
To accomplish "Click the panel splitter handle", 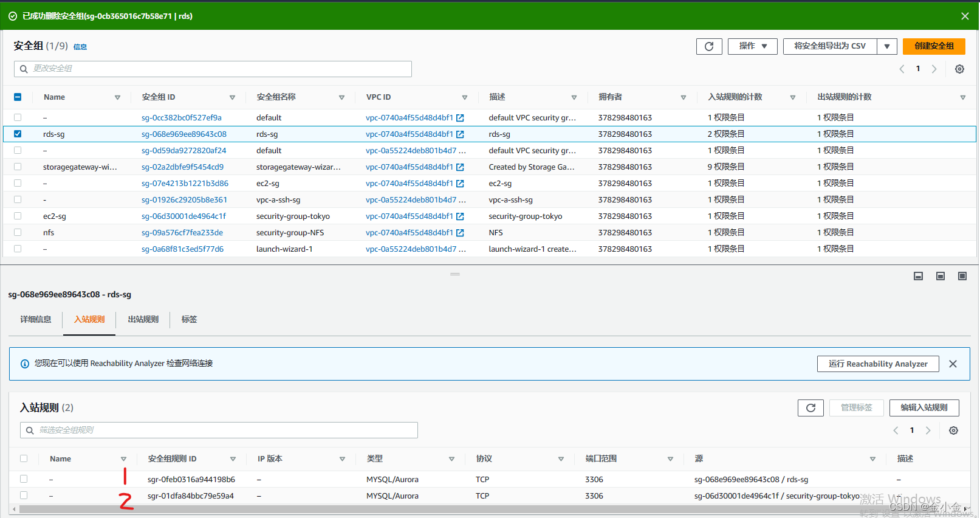I will (x=455, y=274).
